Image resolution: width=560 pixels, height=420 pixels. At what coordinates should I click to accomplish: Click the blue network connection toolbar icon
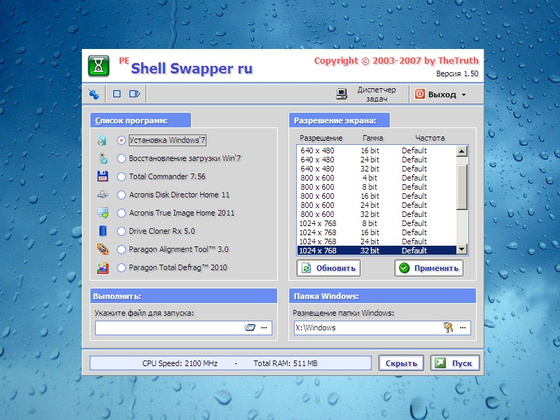tap(94, 94)
